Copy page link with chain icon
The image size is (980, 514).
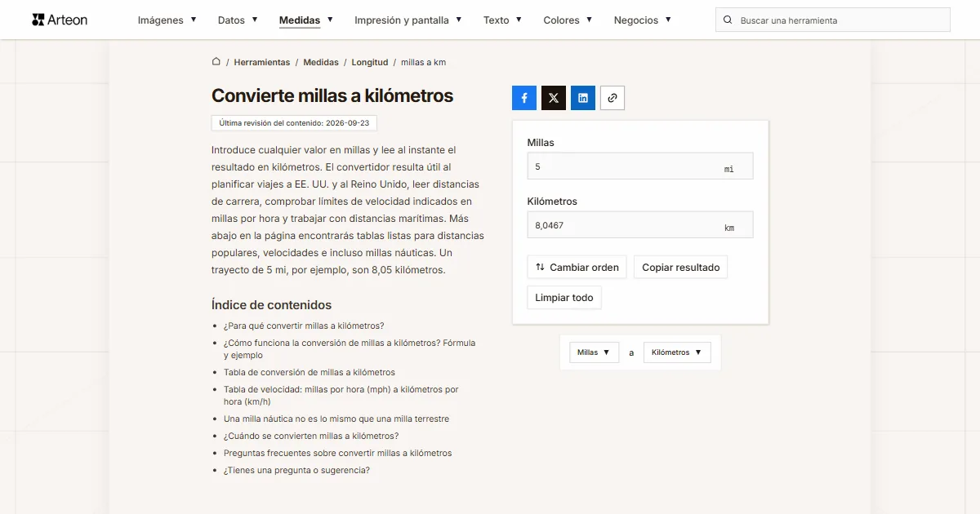(612, 98)
